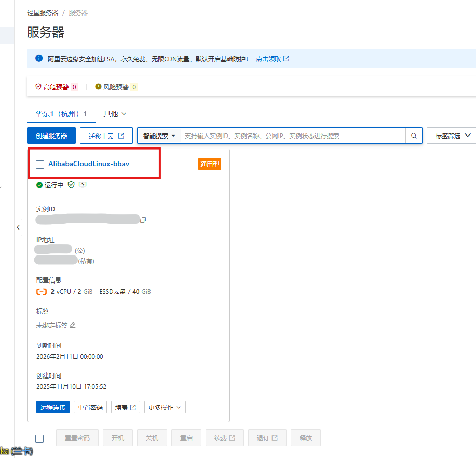476x458 pixels.
Task: Click bottom bar 开机 button
Action: 118,438
